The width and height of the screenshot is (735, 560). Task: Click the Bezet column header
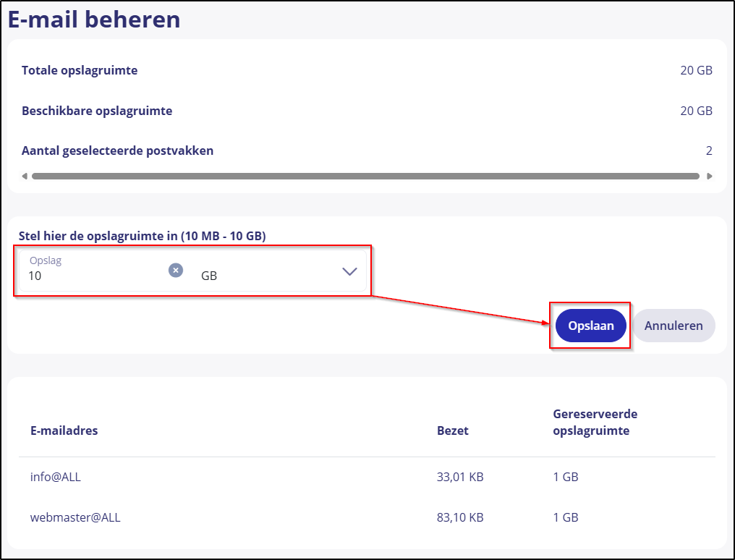click(x=452, y=429)
